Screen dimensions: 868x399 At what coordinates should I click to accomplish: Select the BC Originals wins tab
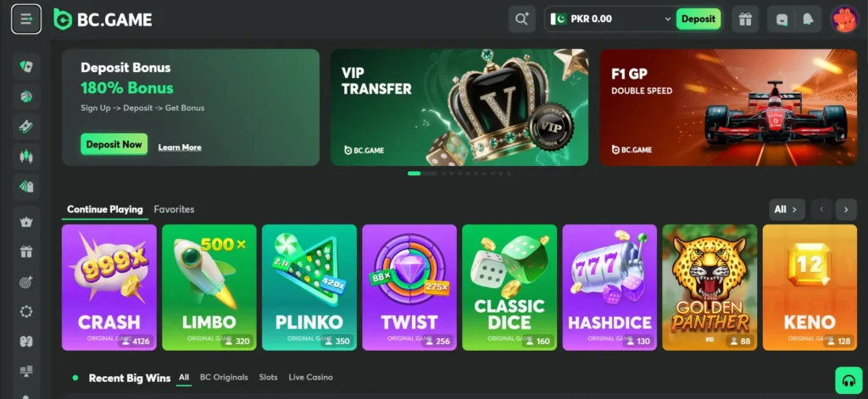224,378
